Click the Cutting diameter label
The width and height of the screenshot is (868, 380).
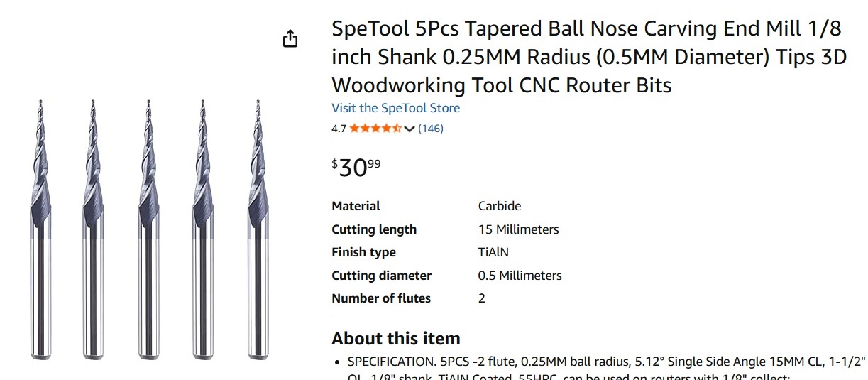click(381, 276)
